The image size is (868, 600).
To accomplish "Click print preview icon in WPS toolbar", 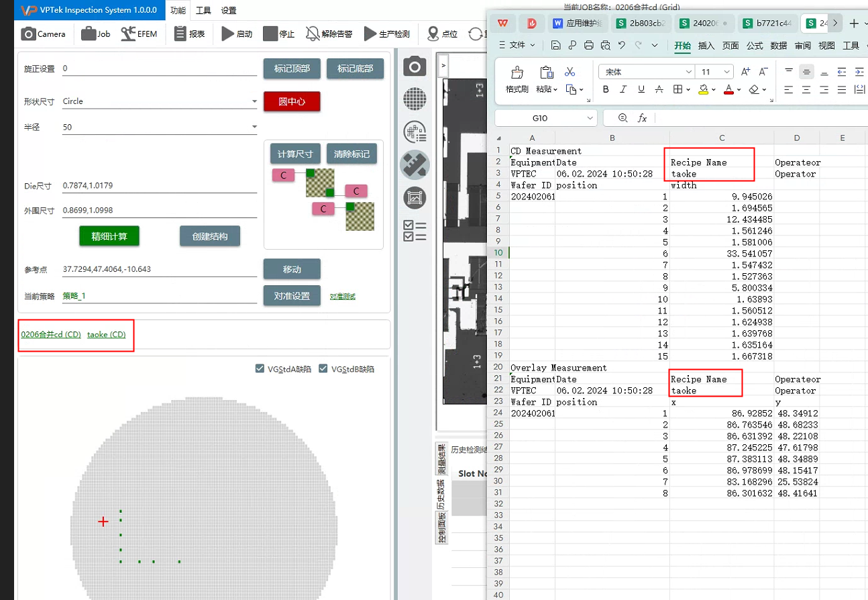I will point(606,46).
